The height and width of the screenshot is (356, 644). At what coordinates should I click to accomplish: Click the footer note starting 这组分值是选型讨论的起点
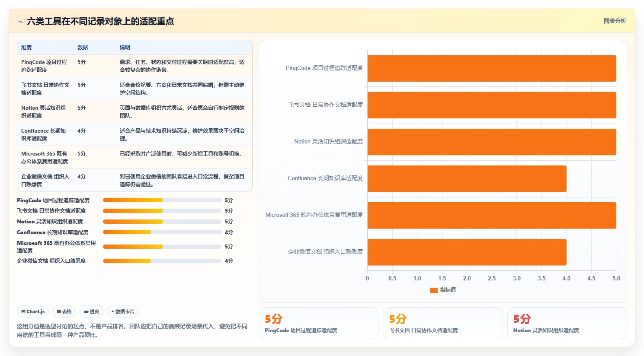[132, 331]
